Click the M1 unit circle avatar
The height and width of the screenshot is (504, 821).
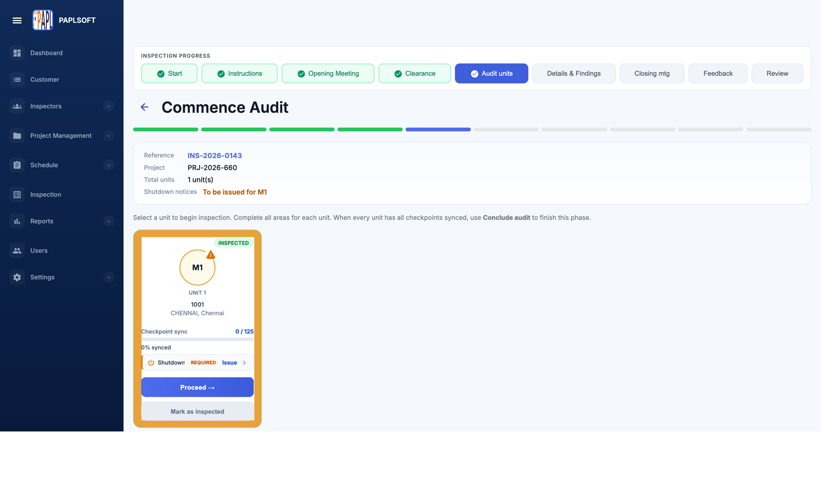click(x=197, y=267)
